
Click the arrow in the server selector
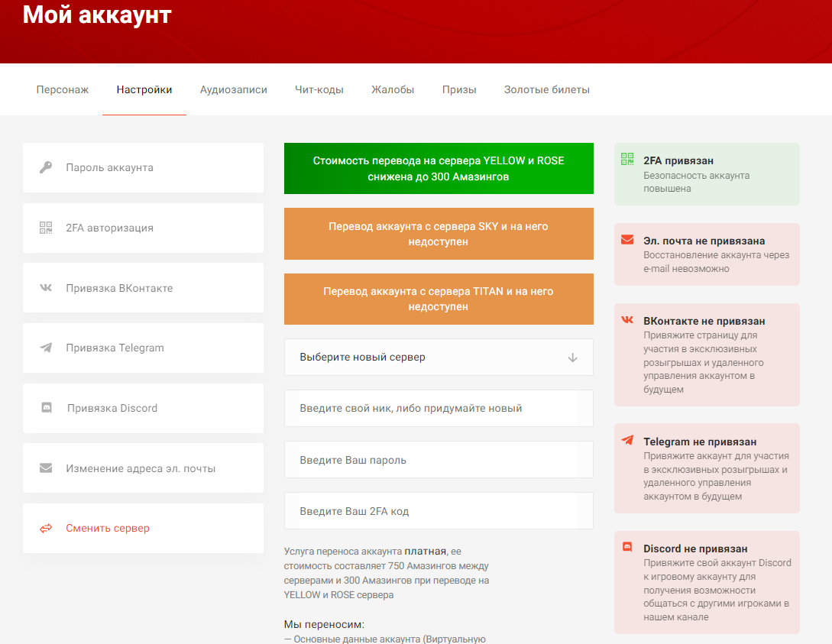point(573,358)
